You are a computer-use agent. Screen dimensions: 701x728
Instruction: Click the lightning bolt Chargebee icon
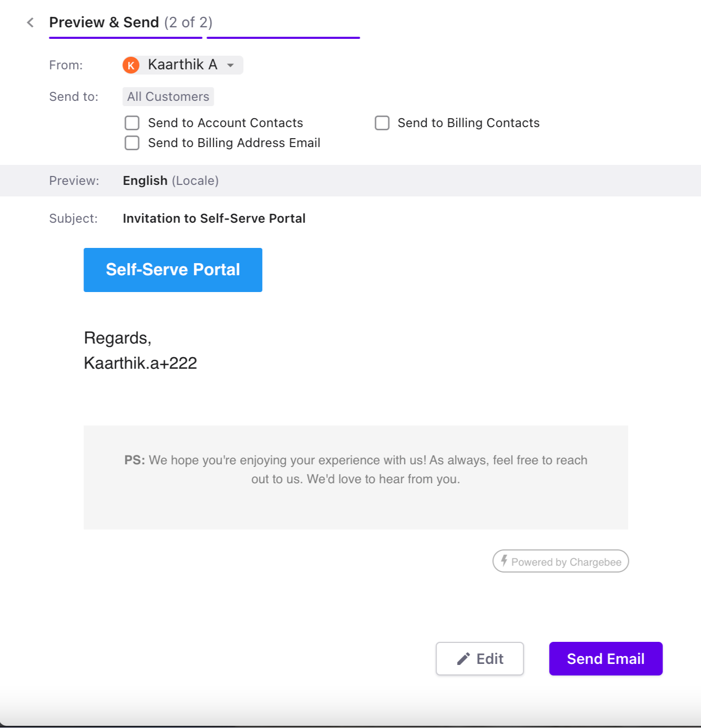[504, 561]
